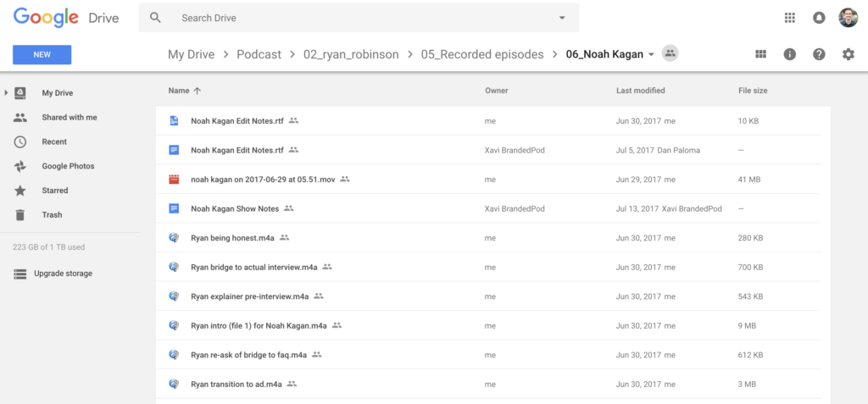Open the account profile picture

click(848, 18)
